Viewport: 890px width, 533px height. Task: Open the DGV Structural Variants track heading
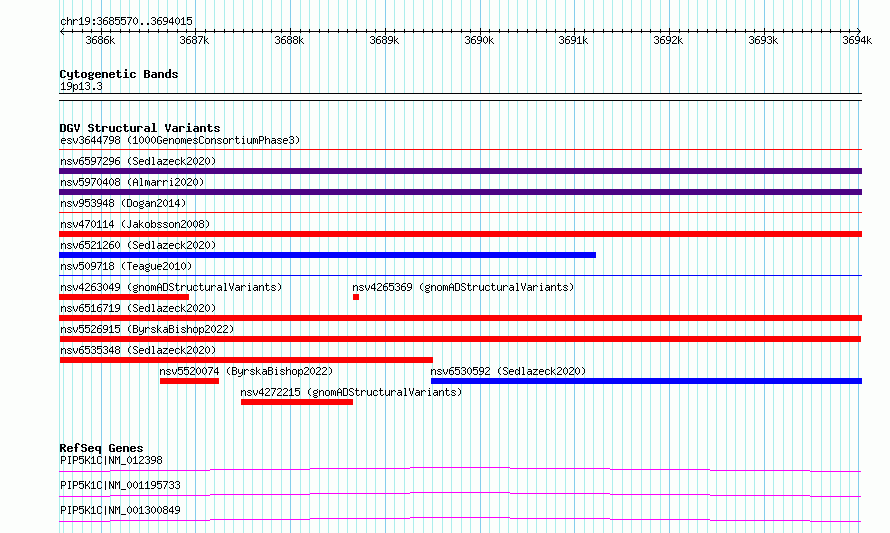click(140, 128)
